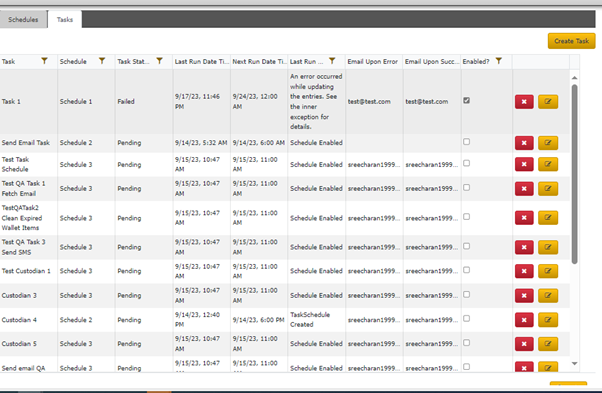Edit the Custodian 3 task
Viewport: 602px width, 393px height.
[548, 296]
